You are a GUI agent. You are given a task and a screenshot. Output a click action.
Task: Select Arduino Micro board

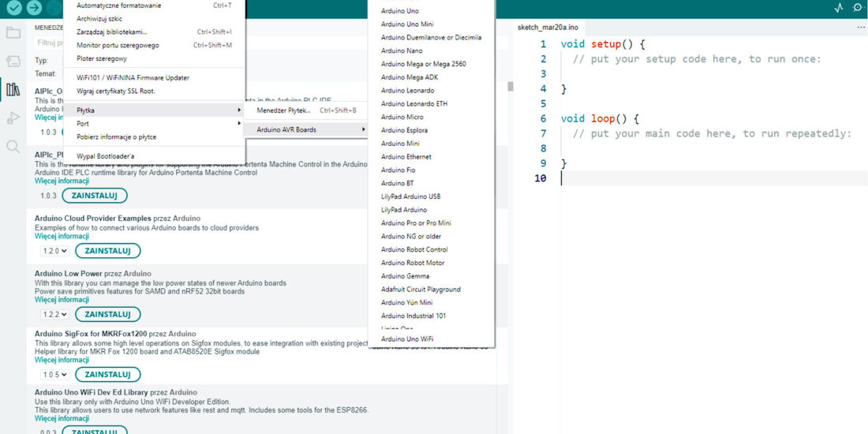(x=431, y=118)
